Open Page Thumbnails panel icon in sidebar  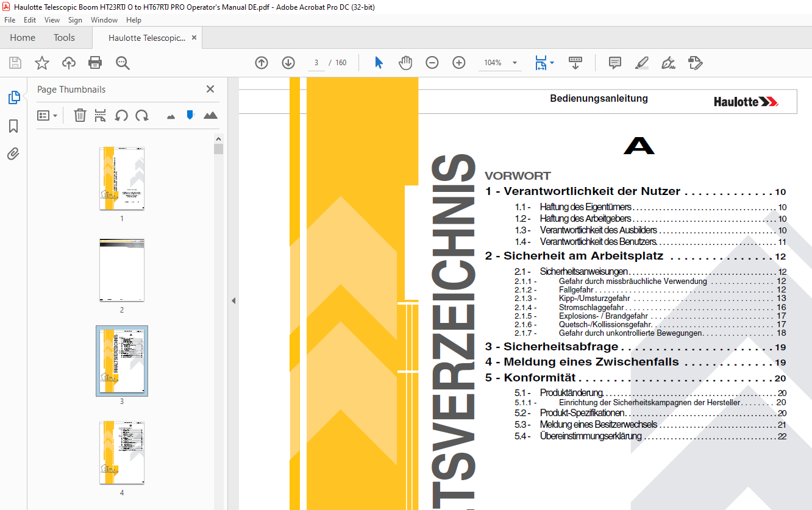coord(13,97)
